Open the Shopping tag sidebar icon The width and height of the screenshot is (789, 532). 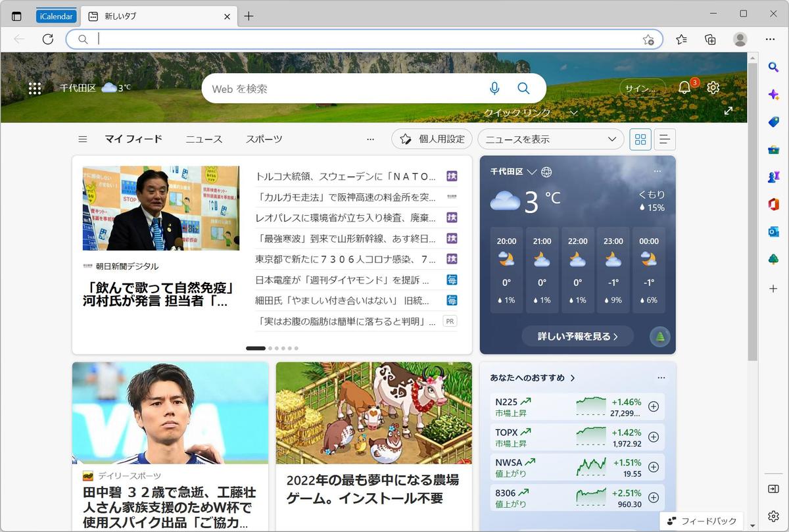click(x=773, y=122)
